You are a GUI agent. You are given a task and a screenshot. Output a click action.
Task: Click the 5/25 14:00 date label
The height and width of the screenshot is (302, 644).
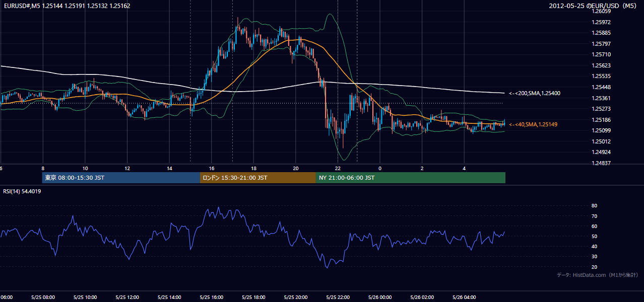point(169,297)
